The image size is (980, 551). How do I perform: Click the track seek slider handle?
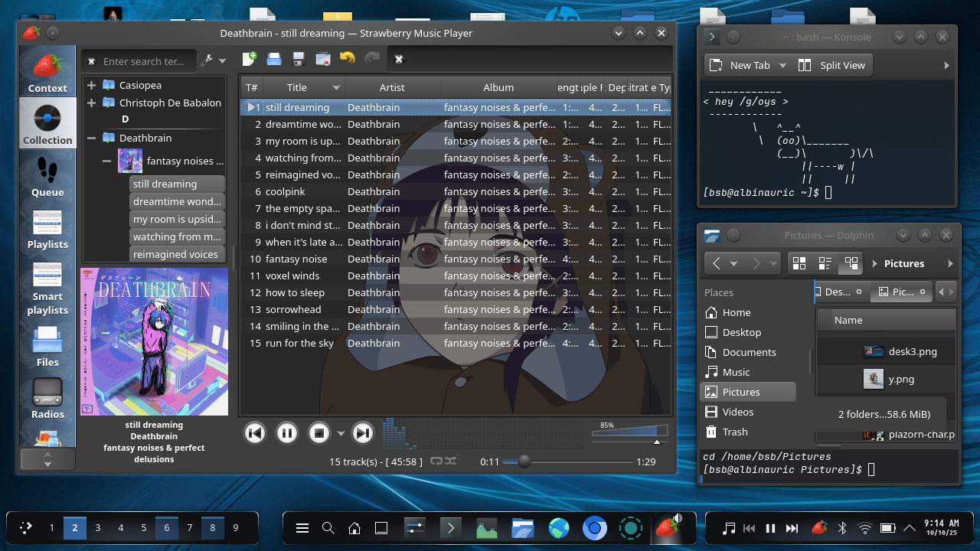[x=524, y=461]
